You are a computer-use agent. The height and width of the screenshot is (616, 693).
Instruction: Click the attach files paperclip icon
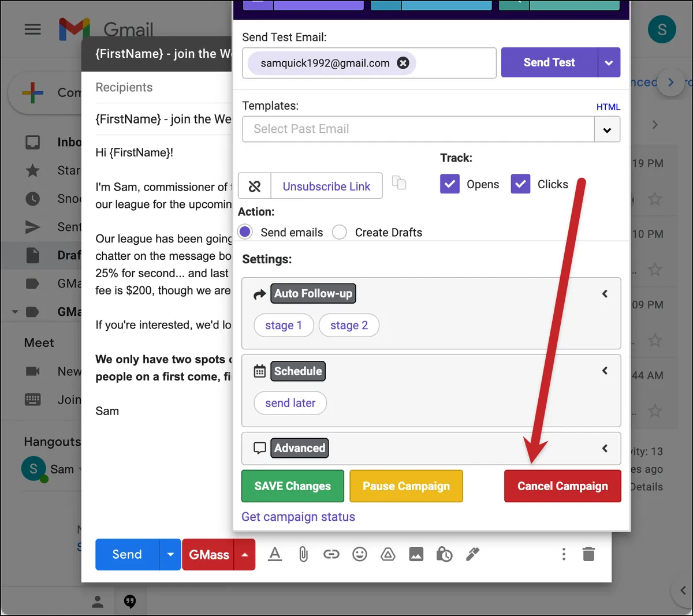click(x=303, y=554)
